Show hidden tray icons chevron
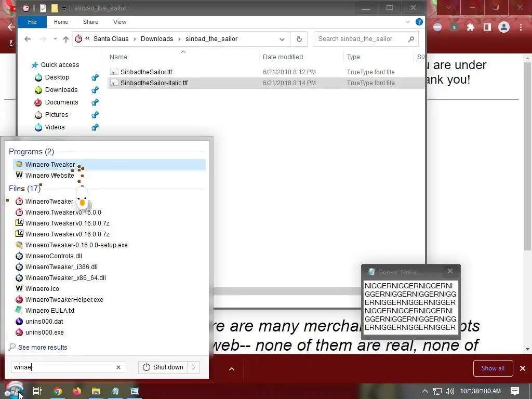Screen dimensions: 532x399 424,391
